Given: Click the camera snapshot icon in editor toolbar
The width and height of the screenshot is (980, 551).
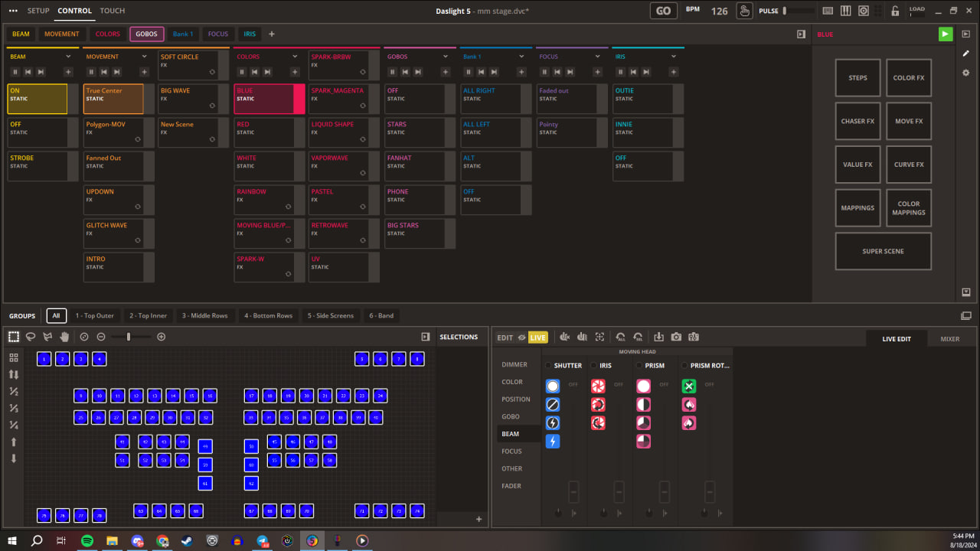Looking at the screenshot, I should (x=676, y=337).
